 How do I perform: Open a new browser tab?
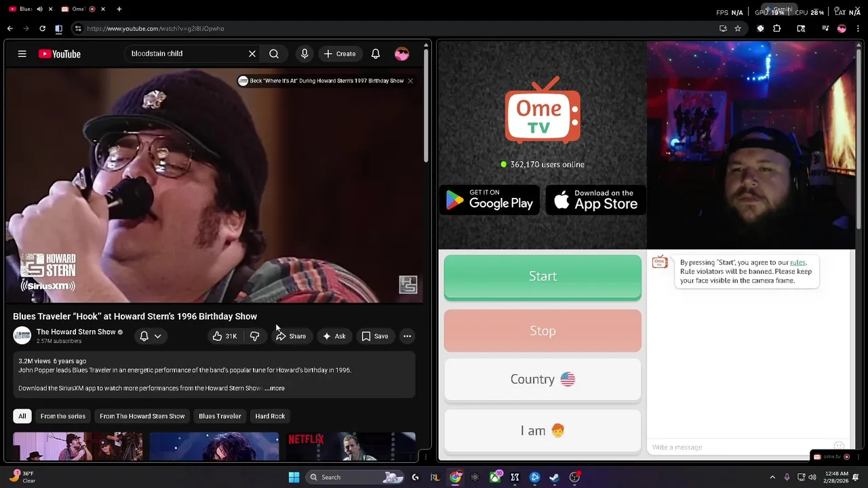coord(119,9)
